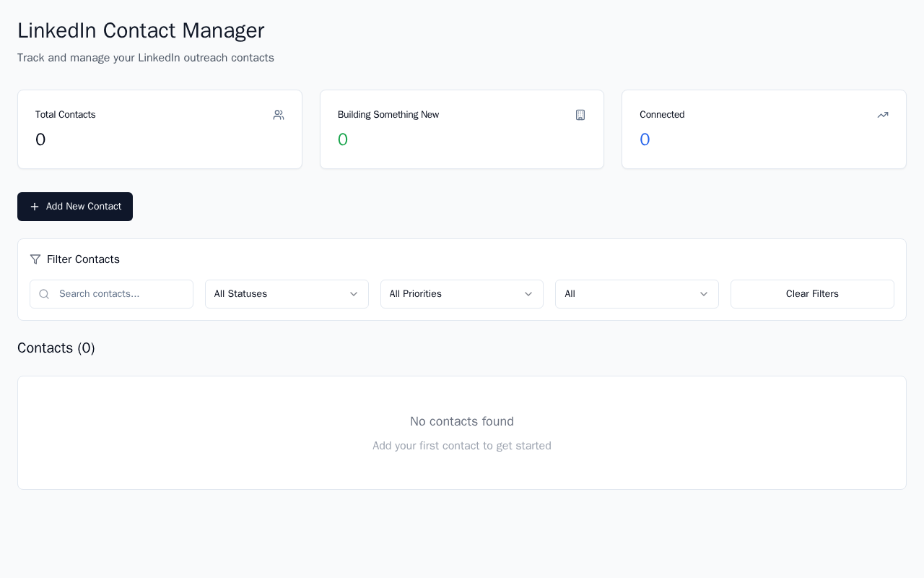Click the plus icon on Add New Contact
The height and width of the screenshot is (578, 924).
(x=35, y=207)
